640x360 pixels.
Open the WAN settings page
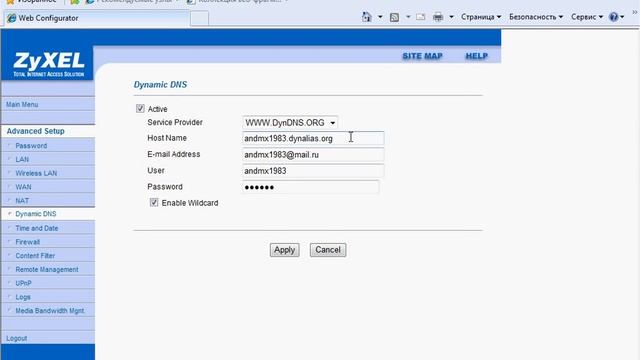[x=23, y=187]
